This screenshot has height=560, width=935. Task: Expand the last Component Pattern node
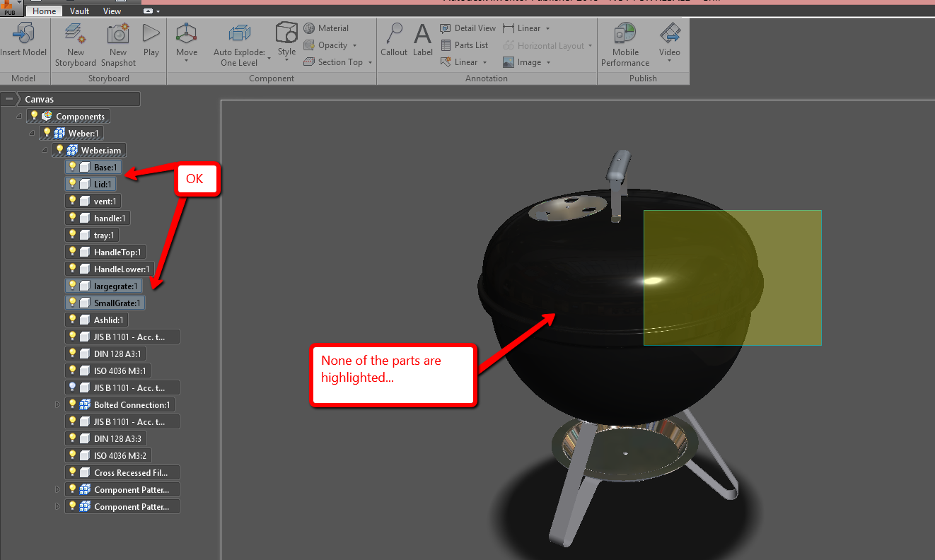pyautogui.click(x=58, y=506)
